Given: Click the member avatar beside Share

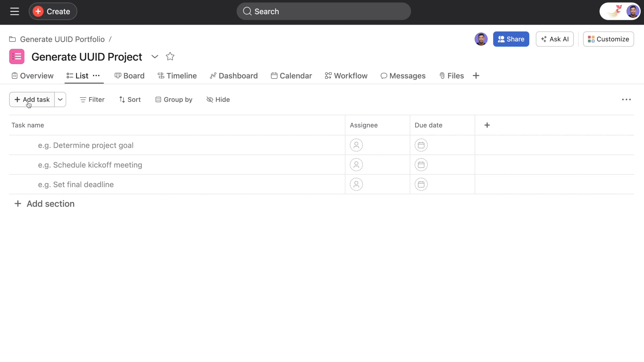Looking at the screenshot, I should pyautogui.click(x=481, y=39).
